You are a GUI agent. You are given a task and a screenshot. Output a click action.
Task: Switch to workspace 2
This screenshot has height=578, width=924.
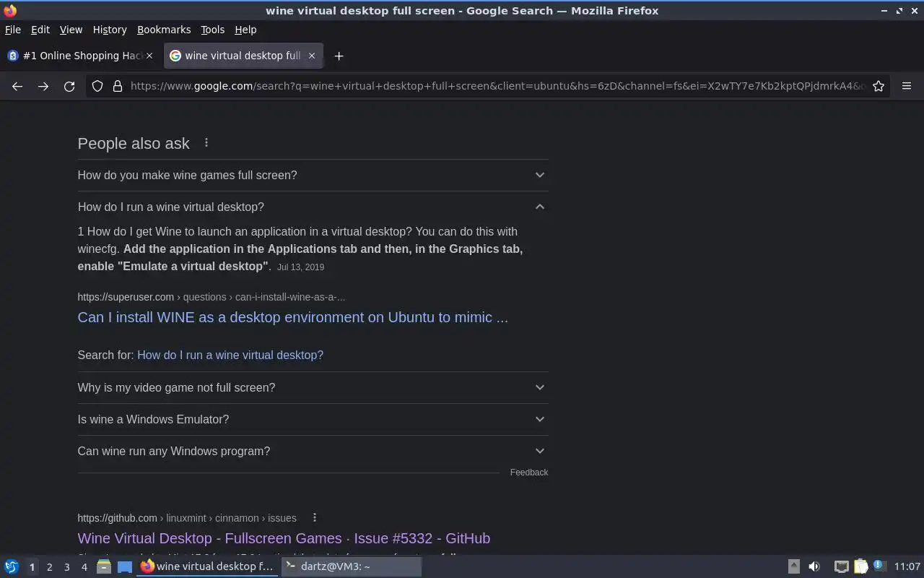(49, 567)
